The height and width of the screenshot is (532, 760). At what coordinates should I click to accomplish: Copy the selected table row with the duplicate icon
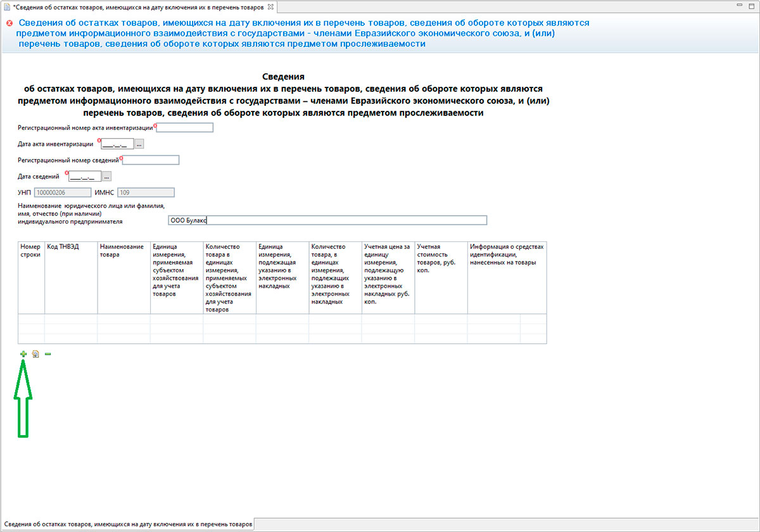tap(35, 354)
